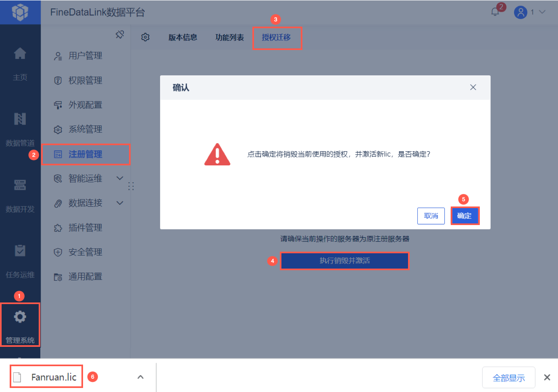Select 系统管理 menu item
This screenshot has width=558, height=392.
click(85, 129)
